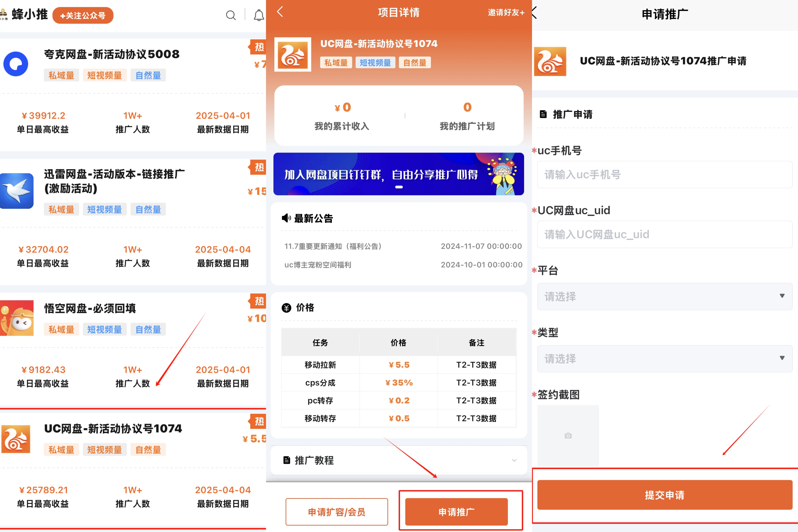Screen dimensions: 798x532
Task: Tap UC logo on 申请推广 page
Action: click(x=550, y=61)
